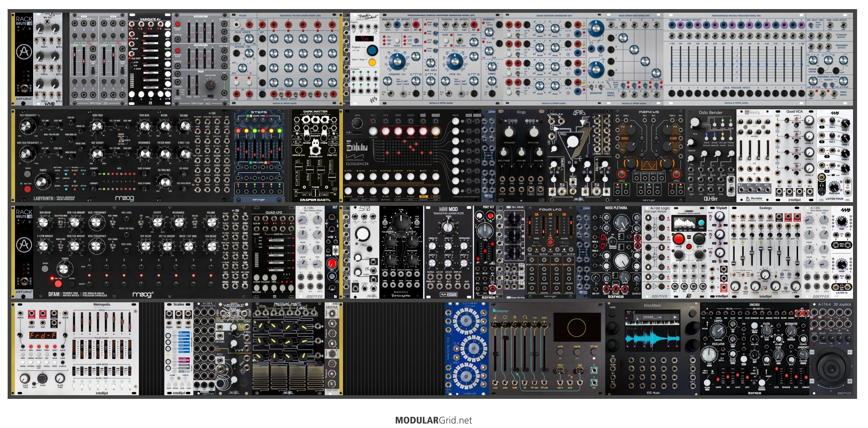Click the blue Program knob on Pamela's Workout
This screenshot has width=868, height=428.
(x=372, y=50)
